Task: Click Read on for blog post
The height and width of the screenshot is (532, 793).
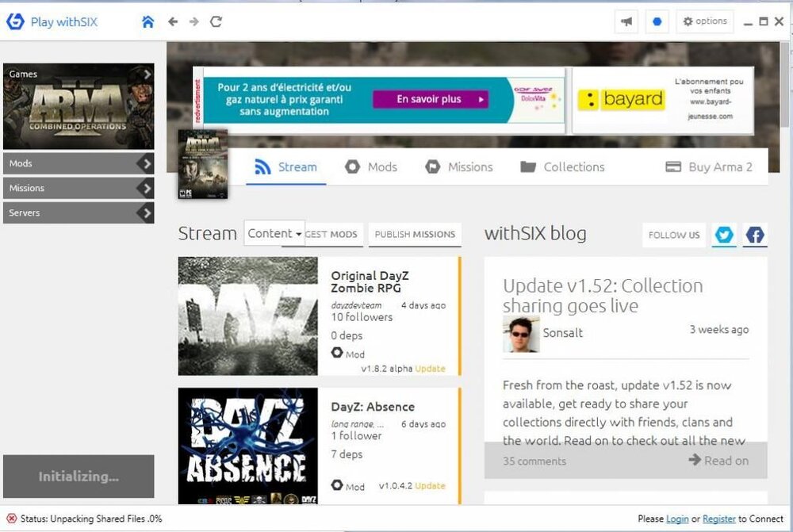Action: [x=718, y=460]
